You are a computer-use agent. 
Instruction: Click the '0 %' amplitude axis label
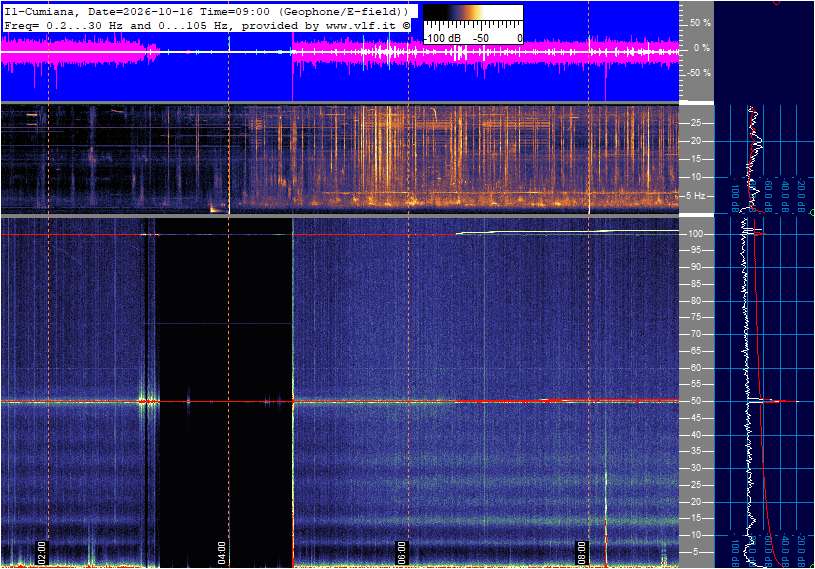click(x=702, y=48)
